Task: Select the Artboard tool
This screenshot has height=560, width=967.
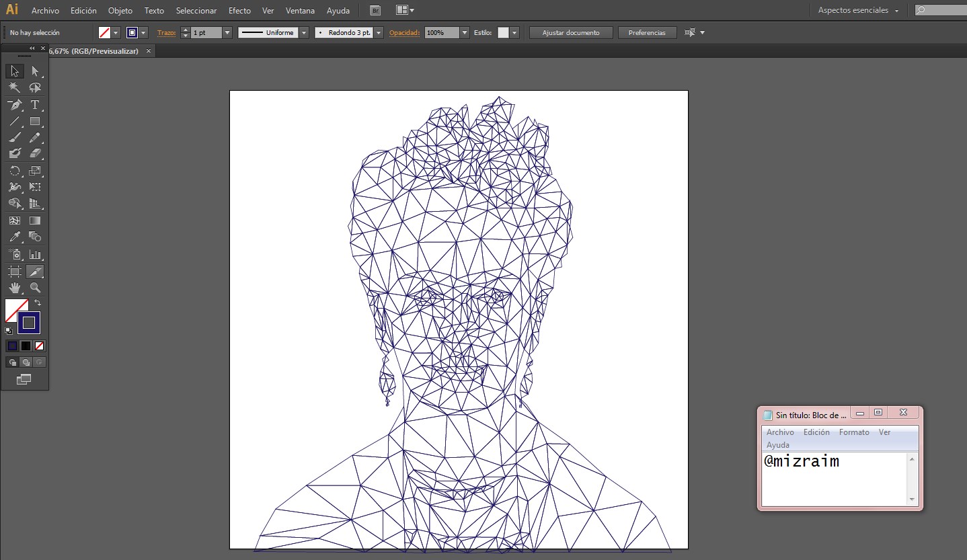Action: (15, 272)
